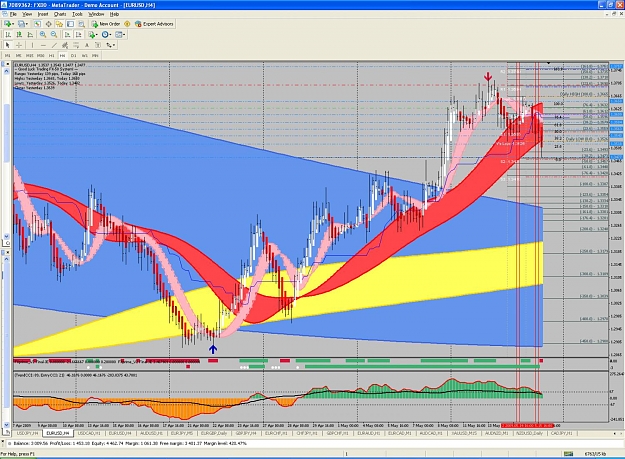The height and width of the screenshot is (459, 625).
Task: Switch timeframe to W1
Action: tap(85, 56)
